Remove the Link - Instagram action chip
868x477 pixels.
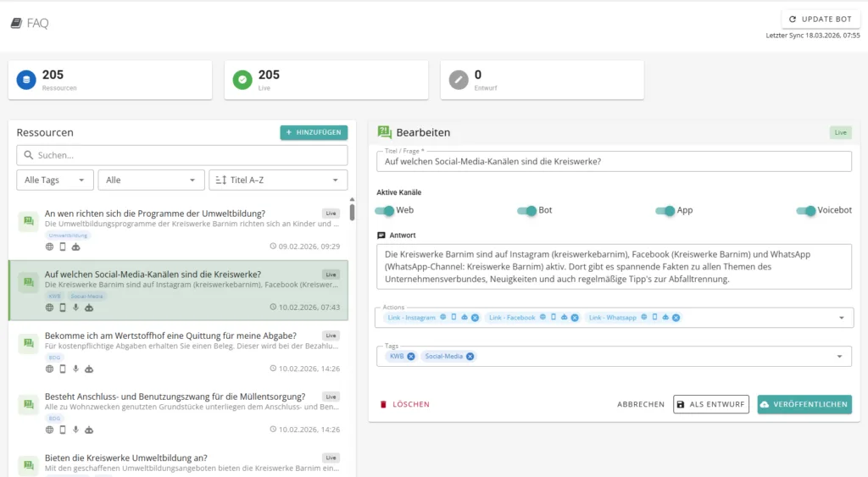coord(475,318)
